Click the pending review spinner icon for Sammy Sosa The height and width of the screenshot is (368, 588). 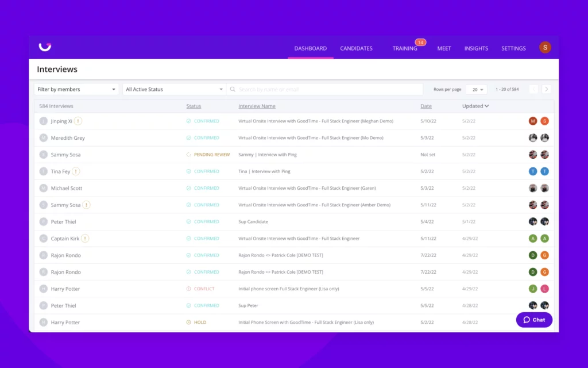coord(189,155)
